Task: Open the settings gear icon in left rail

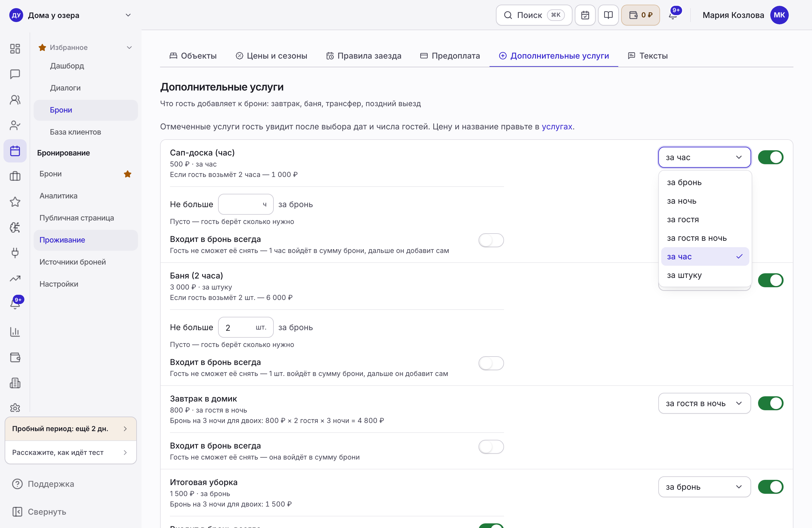Action: (x=15, y=408)
